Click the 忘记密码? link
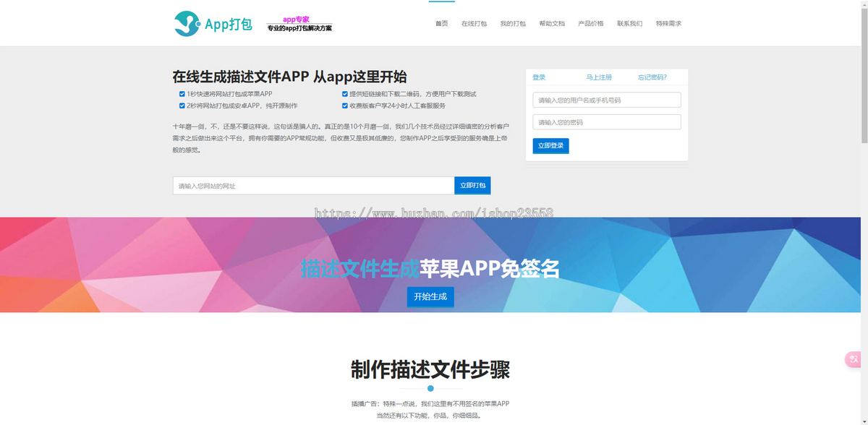The width and height of the screenshot is (868, 425). tap(652, 77)
